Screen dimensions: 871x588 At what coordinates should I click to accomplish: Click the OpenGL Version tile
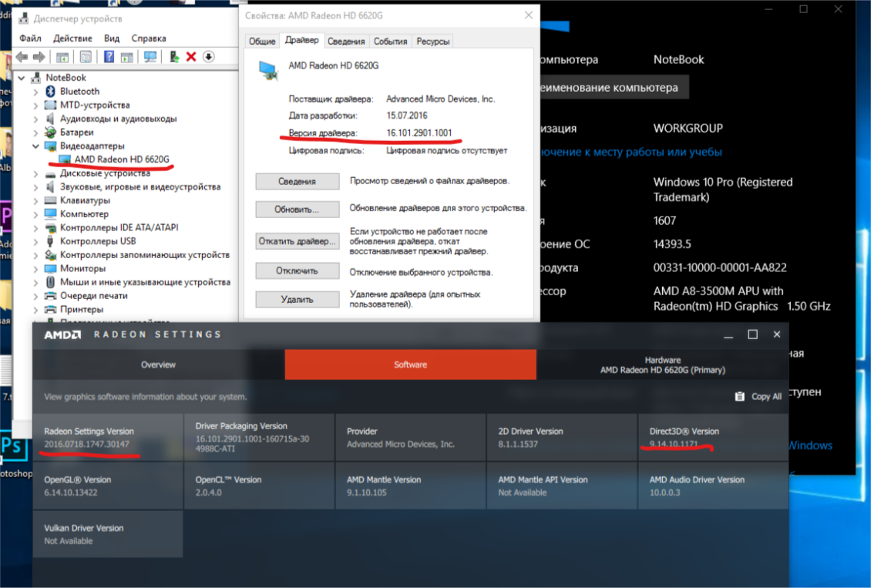(108, 486)
